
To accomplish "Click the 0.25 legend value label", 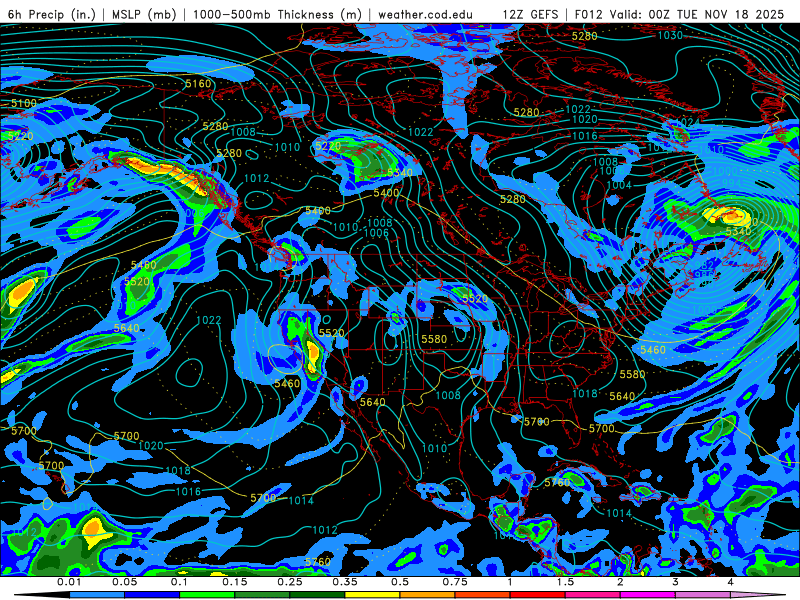I will 290,582.
